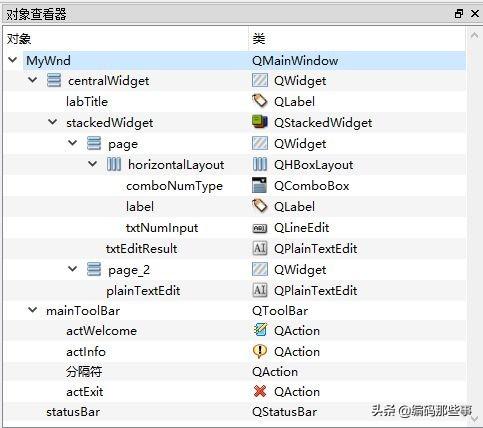Viewport: 483px width, 428px height.
Task: Click the QStackedWidget class text
Action: [x=323, y=123]
